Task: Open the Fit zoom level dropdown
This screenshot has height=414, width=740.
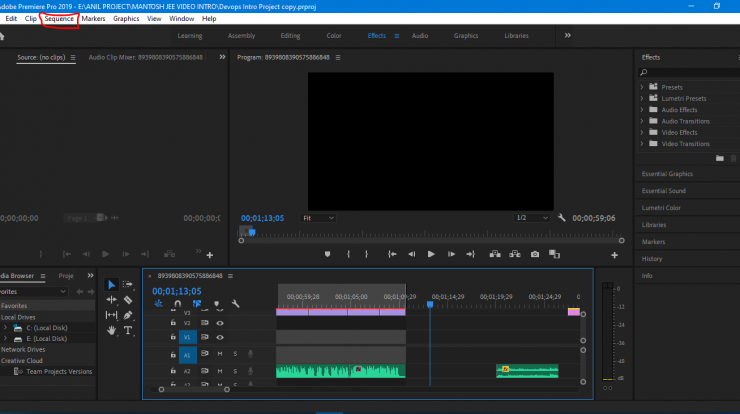Action: (318, 218)
